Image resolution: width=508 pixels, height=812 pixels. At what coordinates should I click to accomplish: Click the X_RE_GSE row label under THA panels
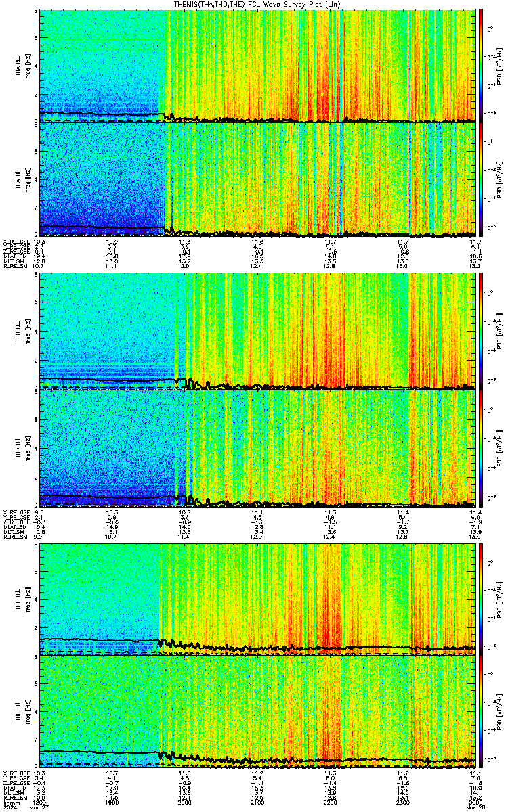tap(16, 242)
